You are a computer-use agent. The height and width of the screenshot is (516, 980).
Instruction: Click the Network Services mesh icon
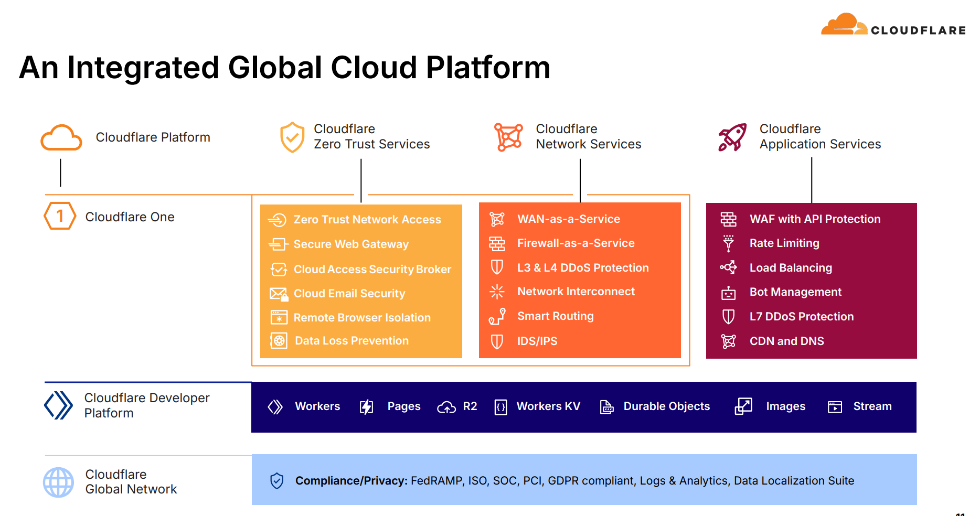(x=508, y=137)
